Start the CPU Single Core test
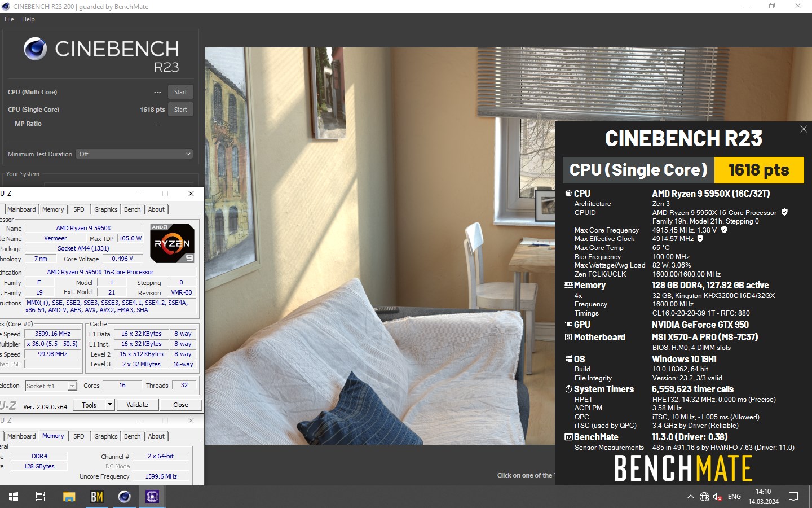Image resolution: width=812 pixels, height=508 pixels. point(180,110)
